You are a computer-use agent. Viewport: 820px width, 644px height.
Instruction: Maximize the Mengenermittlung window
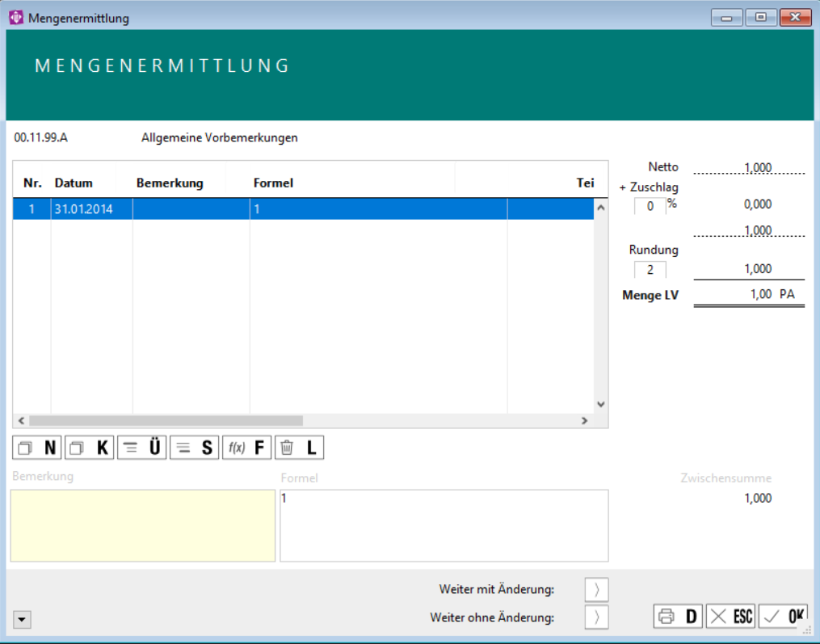point(761,18)
